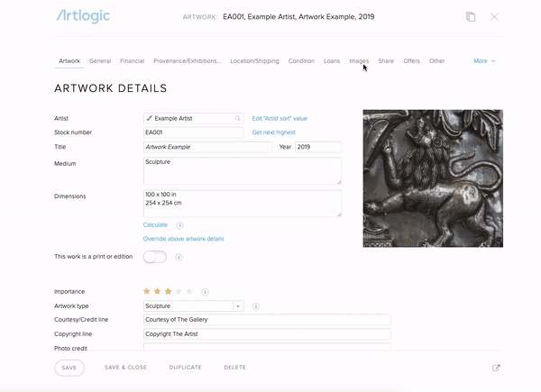
Task: Switch to the General tab
Action: [x=100, y=61]
